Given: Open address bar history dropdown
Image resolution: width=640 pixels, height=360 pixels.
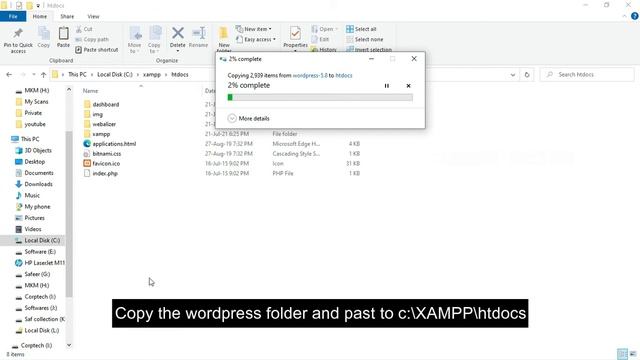Looking at the screenshot, I should [513, 75].
